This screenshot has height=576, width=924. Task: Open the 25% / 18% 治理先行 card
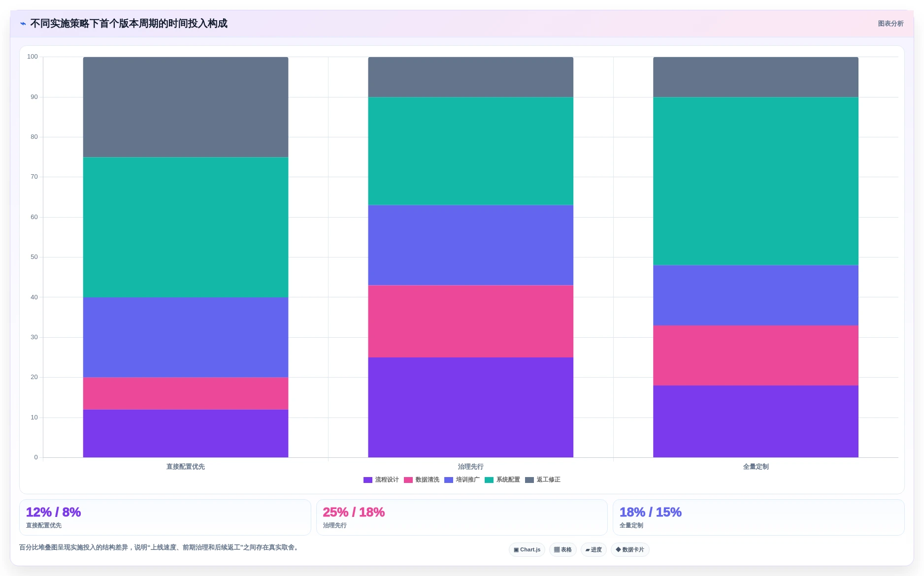462,517
